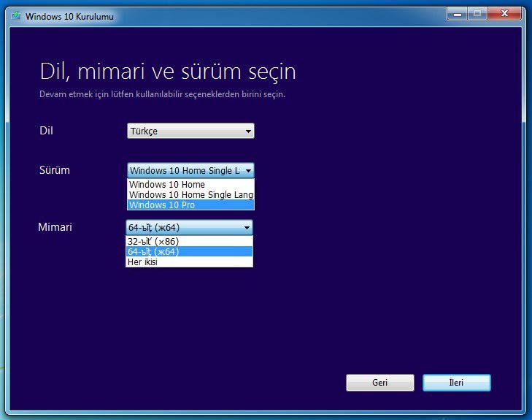Open the Mimari architecture combo box

[x=189, y=227]
